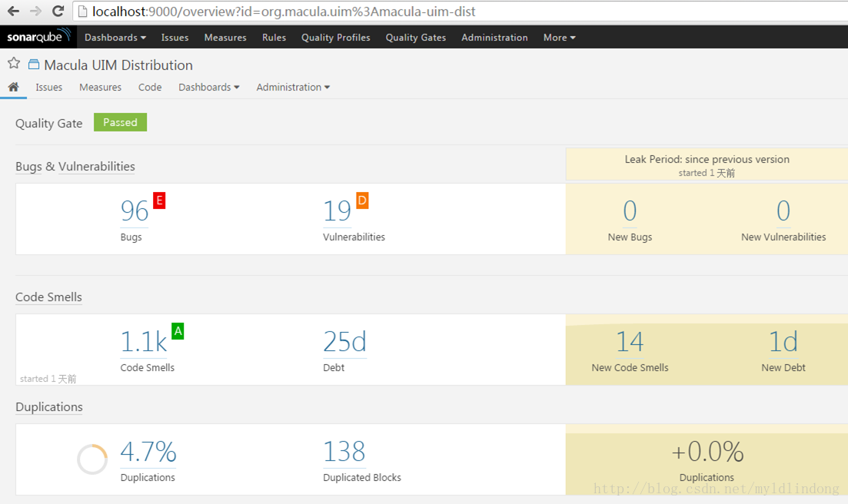The image size is (848, 504).
Task: Click the green A code smells rating
Action: pos(178,331)
